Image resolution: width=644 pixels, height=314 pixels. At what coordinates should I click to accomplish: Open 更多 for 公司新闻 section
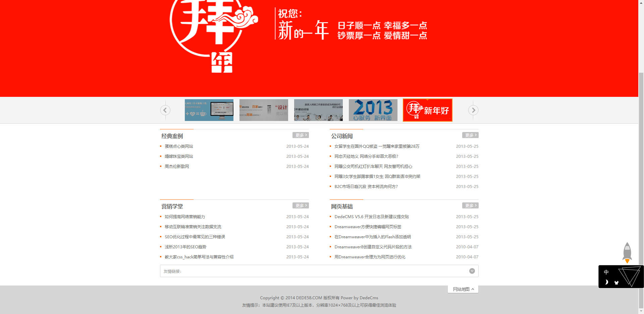pyautogui.click(x=470, y=135)
